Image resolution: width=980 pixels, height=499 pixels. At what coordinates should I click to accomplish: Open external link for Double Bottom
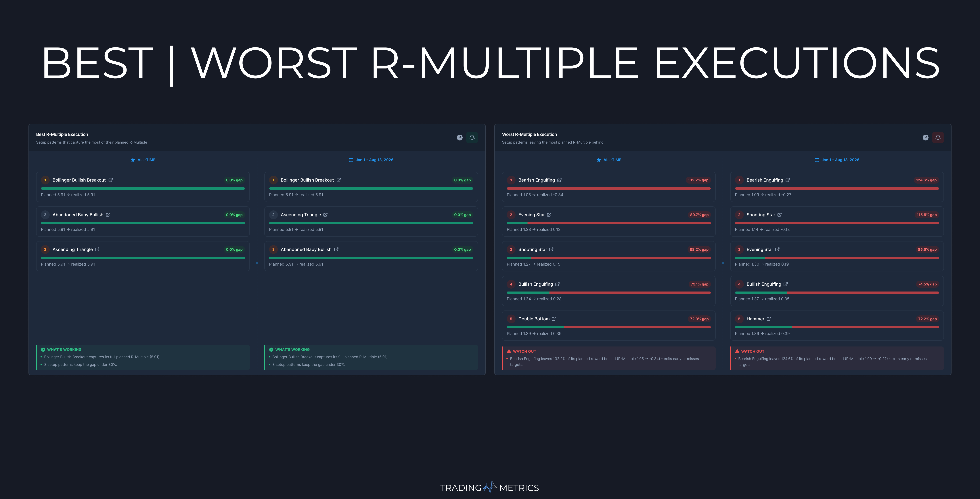point(554,319)
